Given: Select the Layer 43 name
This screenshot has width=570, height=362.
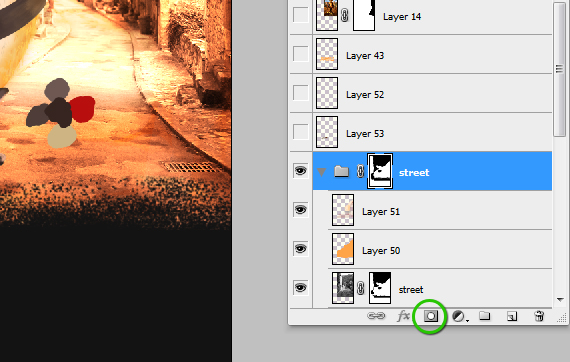Looking at the screenshot, I should 365,55.
